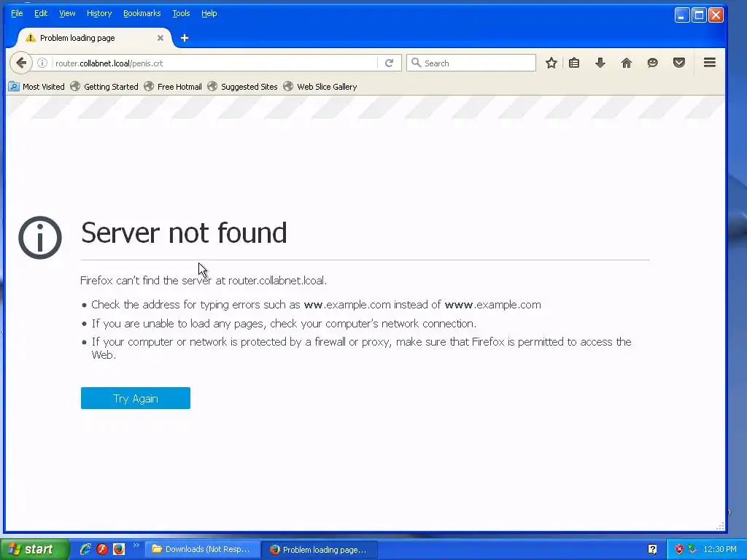The width and height of the screenshot is (747, 560).
Task: Click the large info circle icon
Action: (40, 238)
